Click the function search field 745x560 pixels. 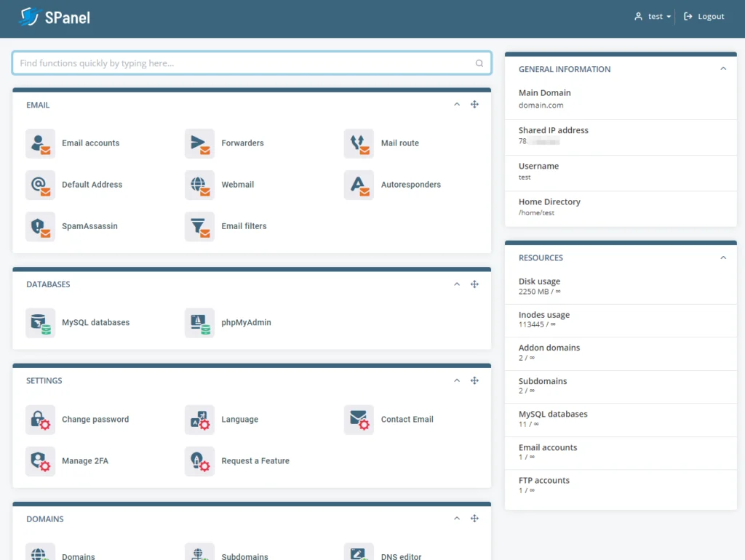(x=252, y=63)
